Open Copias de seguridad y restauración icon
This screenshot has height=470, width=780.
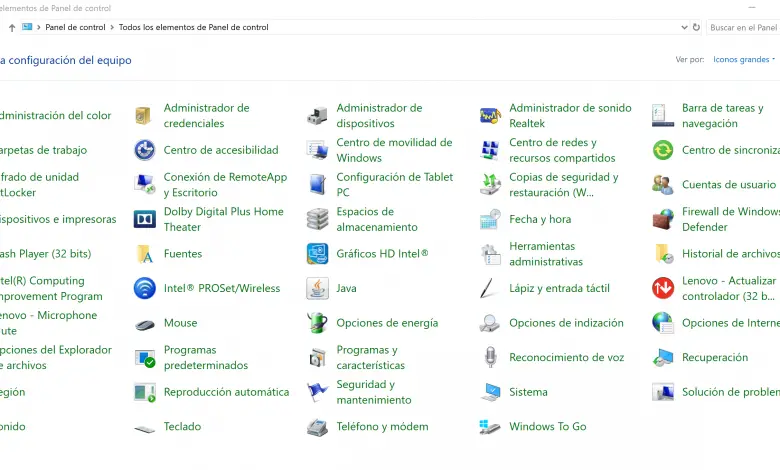490,185
